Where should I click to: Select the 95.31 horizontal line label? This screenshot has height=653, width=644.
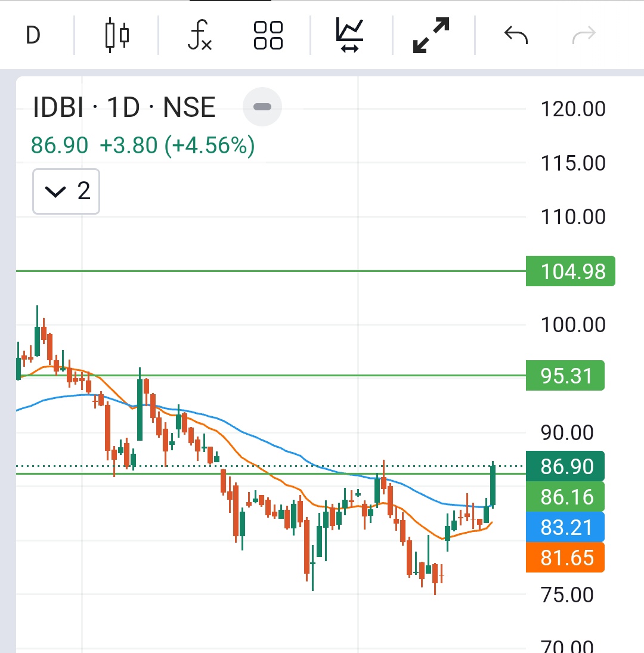pos(565,375)
